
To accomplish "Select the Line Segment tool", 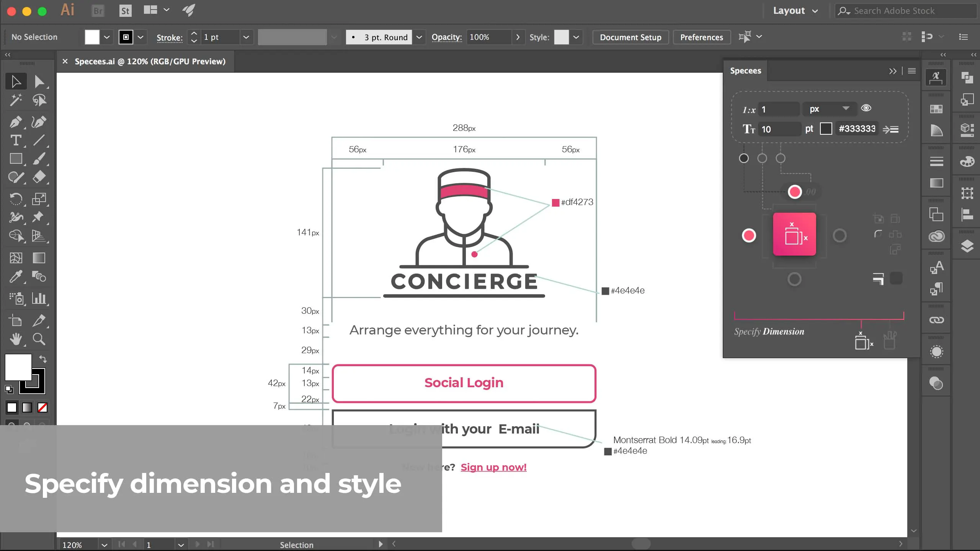I will 39,140.
